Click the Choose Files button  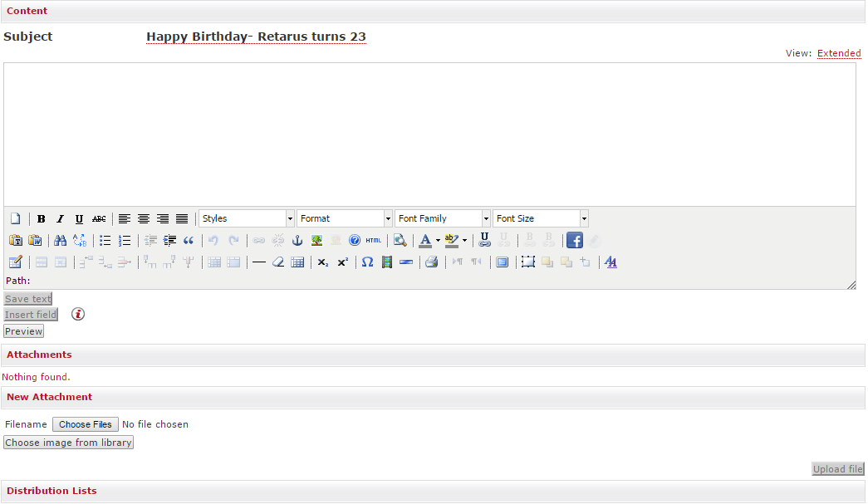pyautogui.click(x=86, y=424)
